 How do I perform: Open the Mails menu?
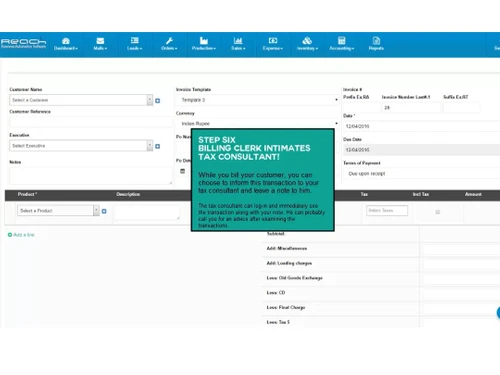click(100, 44)
